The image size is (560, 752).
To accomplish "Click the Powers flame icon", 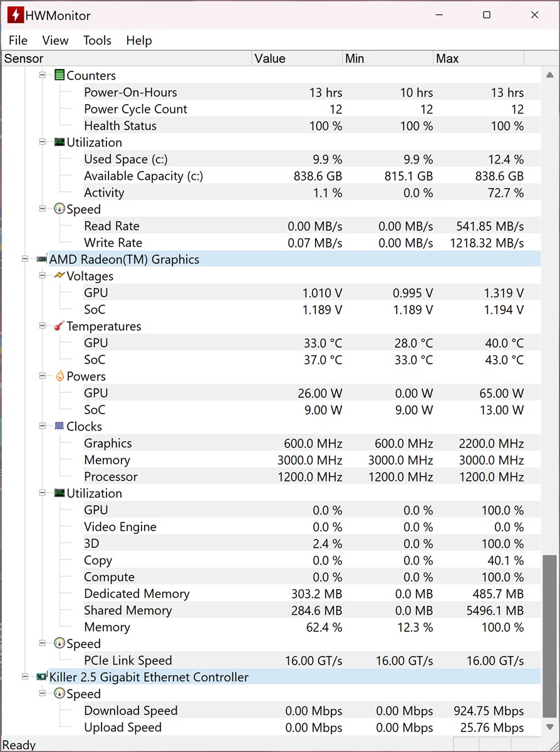I will click(x=60, y=376).
